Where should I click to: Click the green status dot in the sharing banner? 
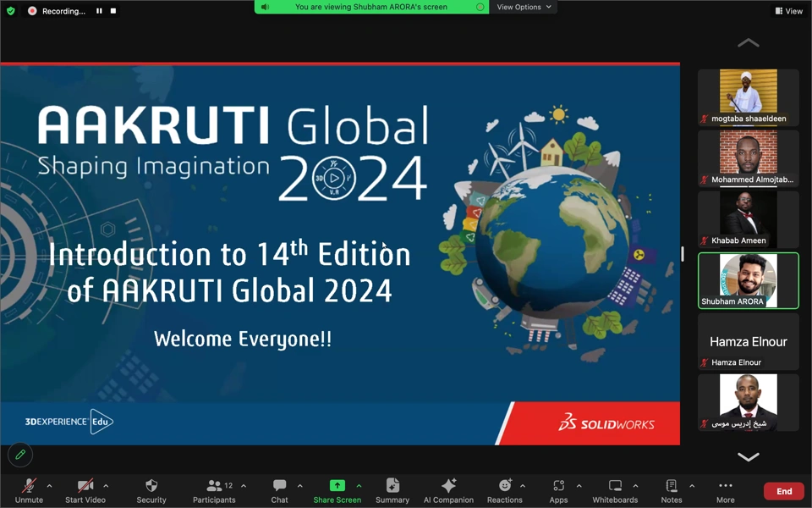480,7
